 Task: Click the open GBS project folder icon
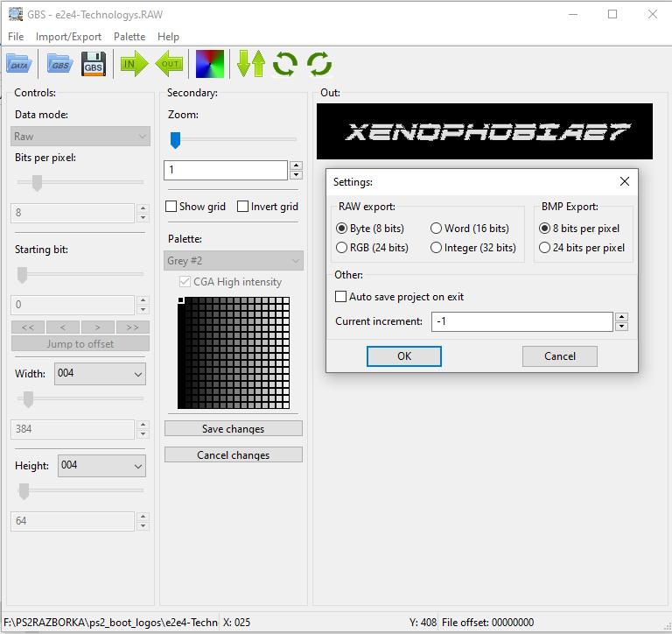coord(59,64)
